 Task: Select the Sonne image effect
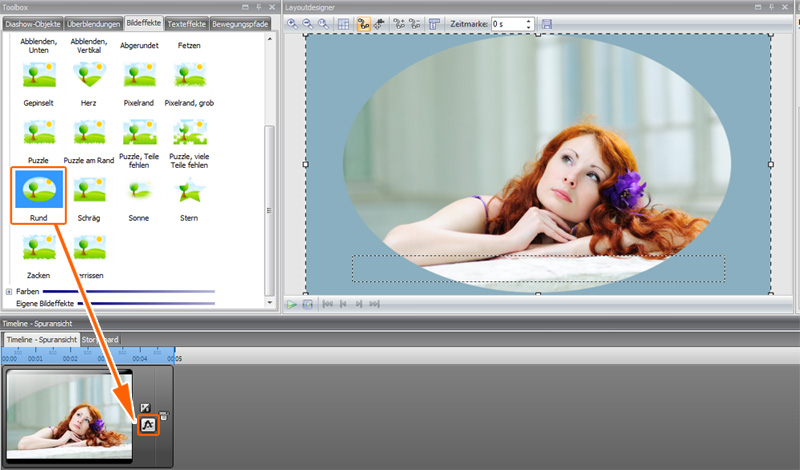(x=138, y=190)
